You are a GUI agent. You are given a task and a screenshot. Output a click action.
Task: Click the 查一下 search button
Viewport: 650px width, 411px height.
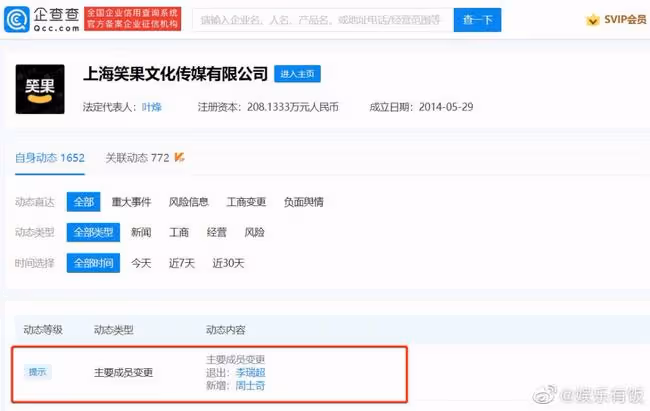pos(477,19)
